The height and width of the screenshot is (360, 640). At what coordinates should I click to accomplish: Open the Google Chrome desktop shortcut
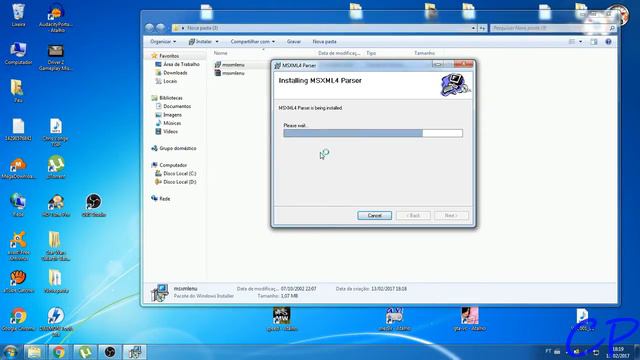(18, 319)
